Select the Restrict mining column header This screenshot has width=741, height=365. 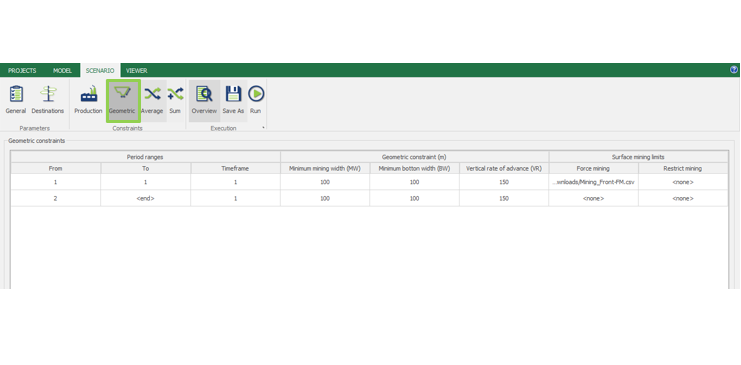click(683, 168)
